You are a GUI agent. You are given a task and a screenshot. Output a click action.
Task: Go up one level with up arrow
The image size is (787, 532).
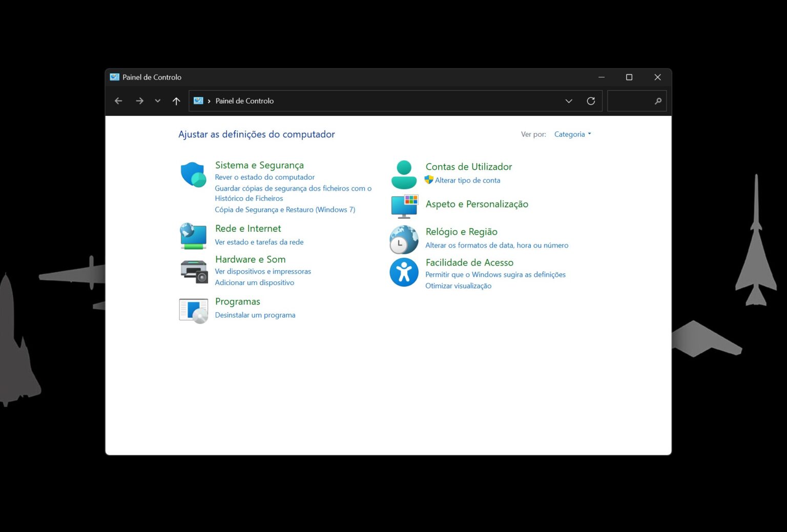click(176, 101)
